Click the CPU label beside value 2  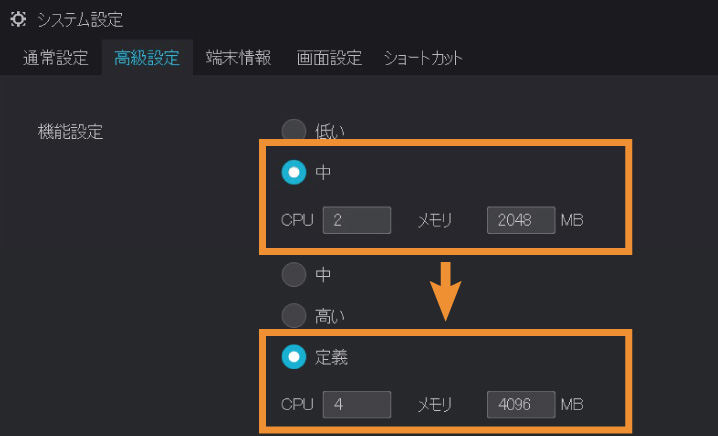[297, 219]
